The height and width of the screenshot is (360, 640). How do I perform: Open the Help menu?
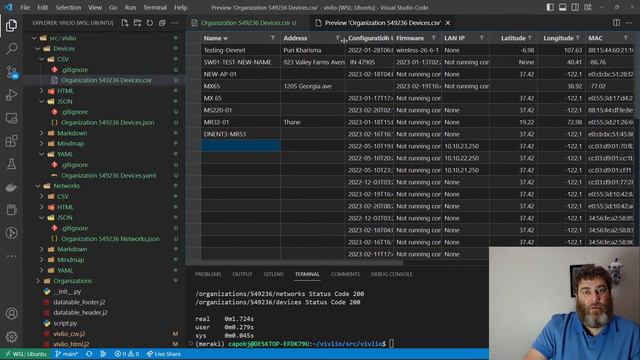click(x=180, y=7)
